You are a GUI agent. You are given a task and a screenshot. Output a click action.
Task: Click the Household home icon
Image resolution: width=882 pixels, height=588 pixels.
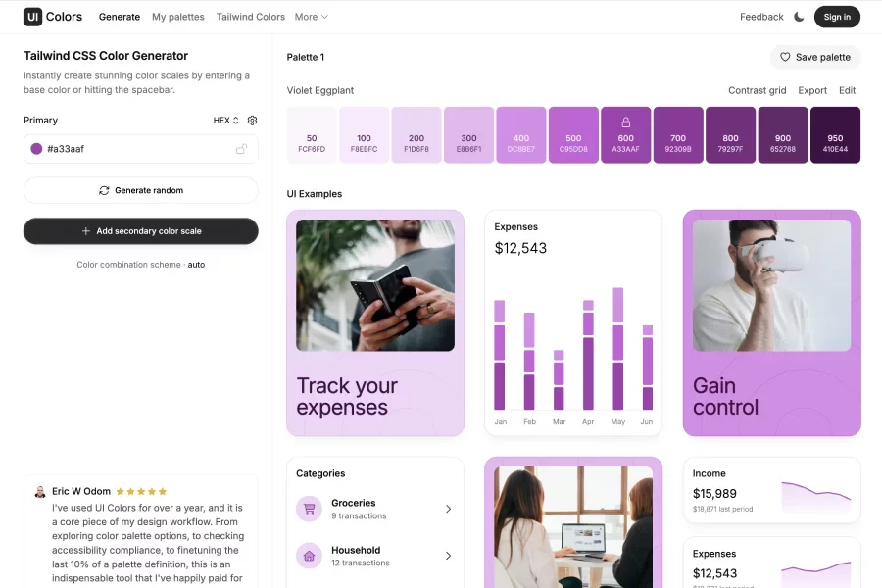click(x=310, y=556)
